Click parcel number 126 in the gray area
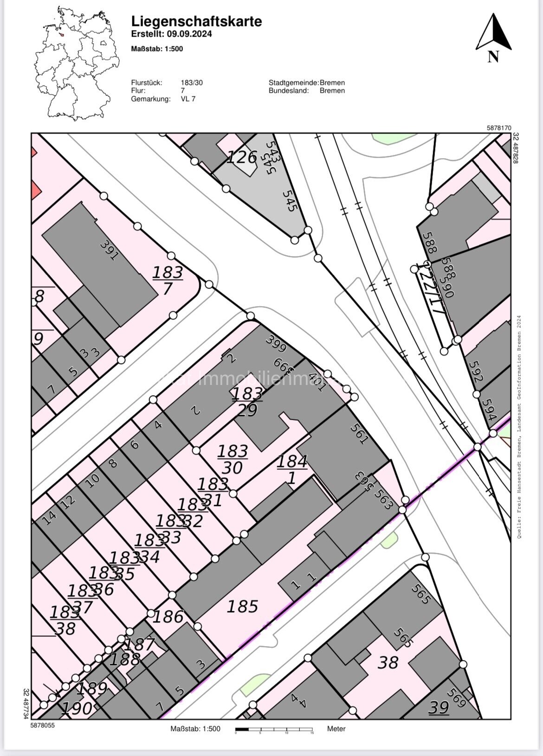 (x=241, y=158)
